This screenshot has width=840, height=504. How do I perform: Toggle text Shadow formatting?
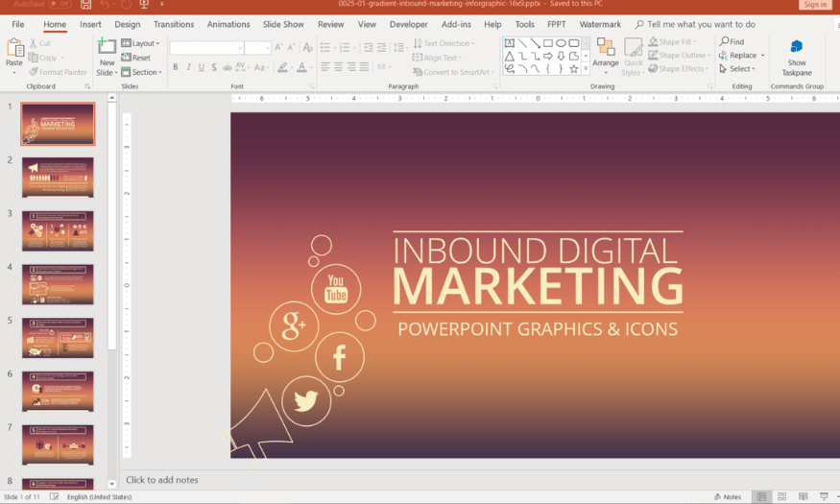coord(214,67)
